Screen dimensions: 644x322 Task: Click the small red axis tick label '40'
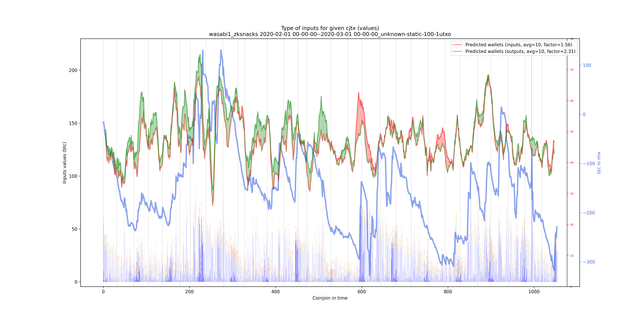pos(572,163)
